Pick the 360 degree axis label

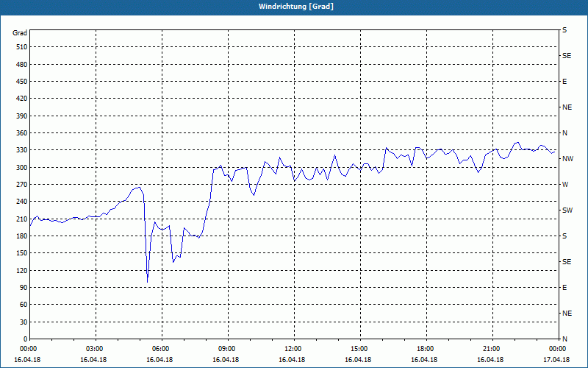[x=22, y=133]
